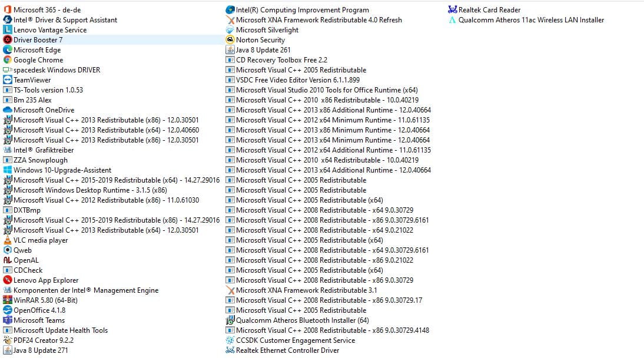
Task: Choose the Windows 10-Upgrade-Assistent entry
Action: [62, 170]
